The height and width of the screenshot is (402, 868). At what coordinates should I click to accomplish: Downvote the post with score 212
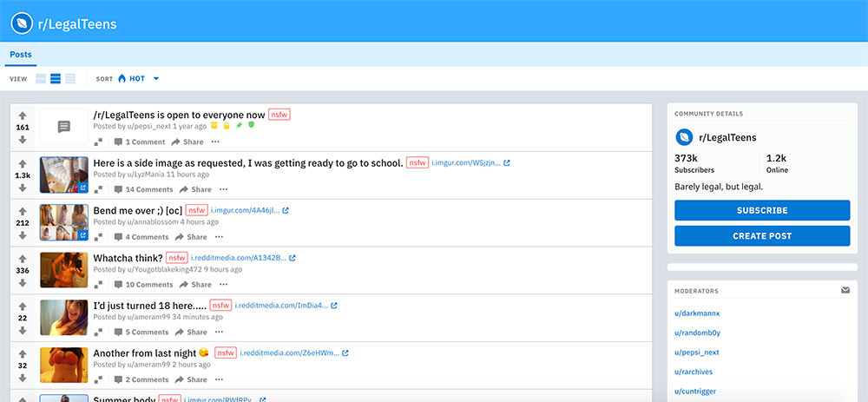pos(23,234)
